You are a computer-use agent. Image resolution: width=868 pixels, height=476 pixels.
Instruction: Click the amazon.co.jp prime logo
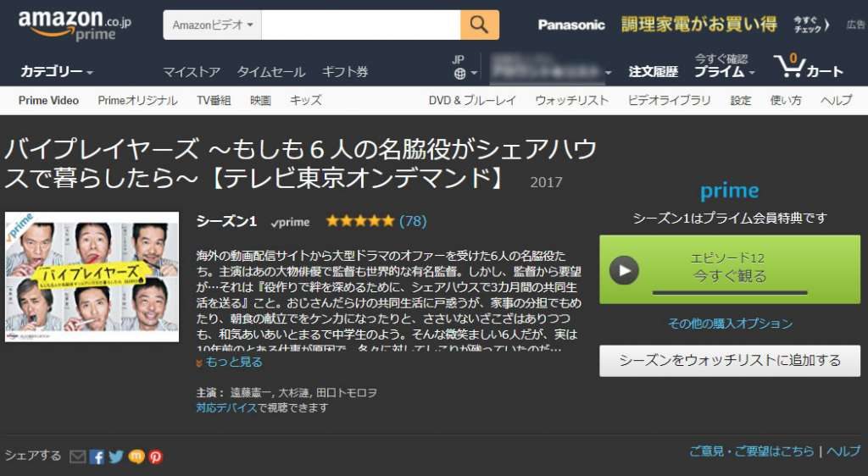coord(75,25)
